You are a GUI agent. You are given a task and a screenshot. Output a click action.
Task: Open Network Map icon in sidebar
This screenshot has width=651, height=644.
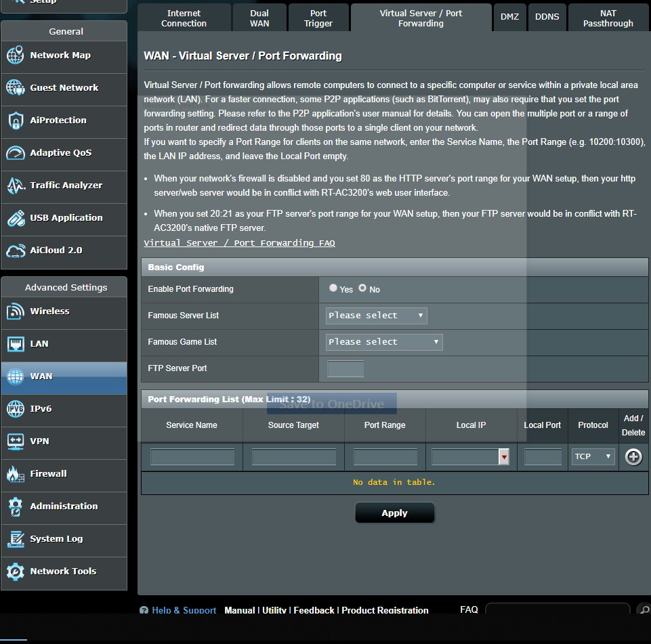(x=15, y=56)
